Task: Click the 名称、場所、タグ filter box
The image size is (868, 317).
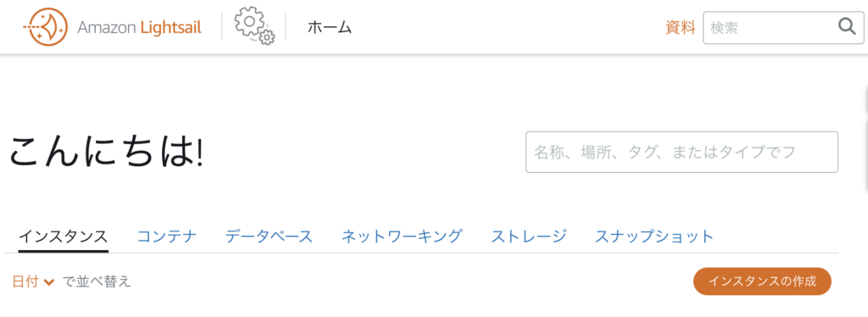Action: click(x=682, y=152)
